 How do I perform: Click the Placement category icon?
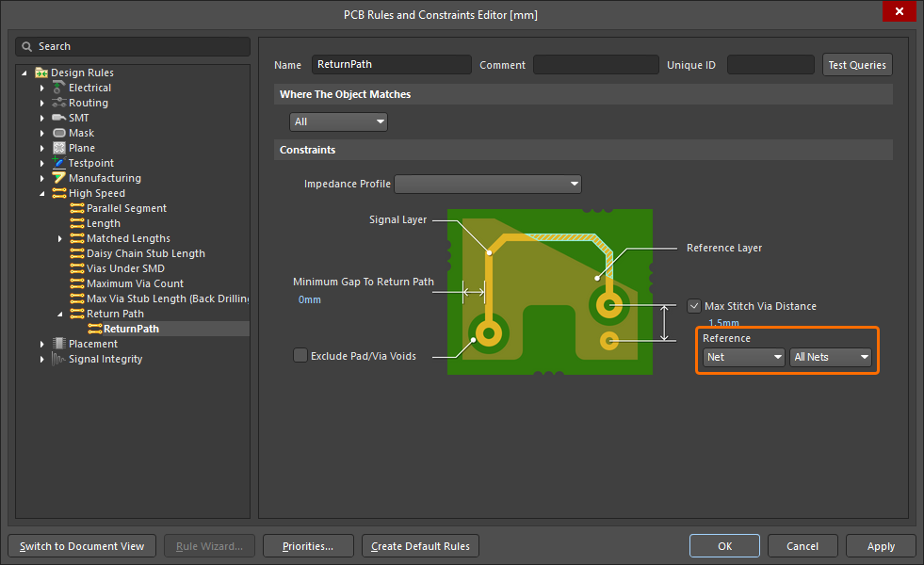coord(59,344)
